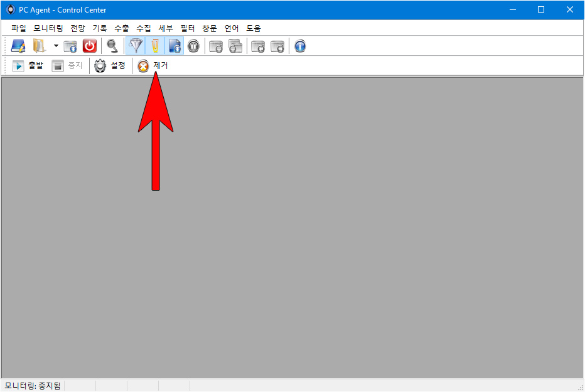Open the 전망 menu
Screen dimensions: 585x392
point(78,28)
